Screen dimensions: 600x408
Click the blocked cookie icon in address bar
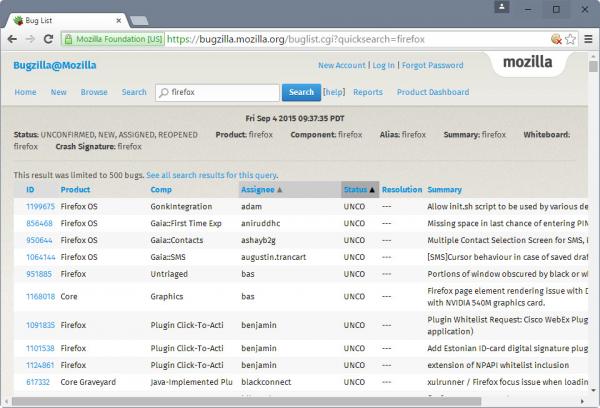tap(556, 39)
